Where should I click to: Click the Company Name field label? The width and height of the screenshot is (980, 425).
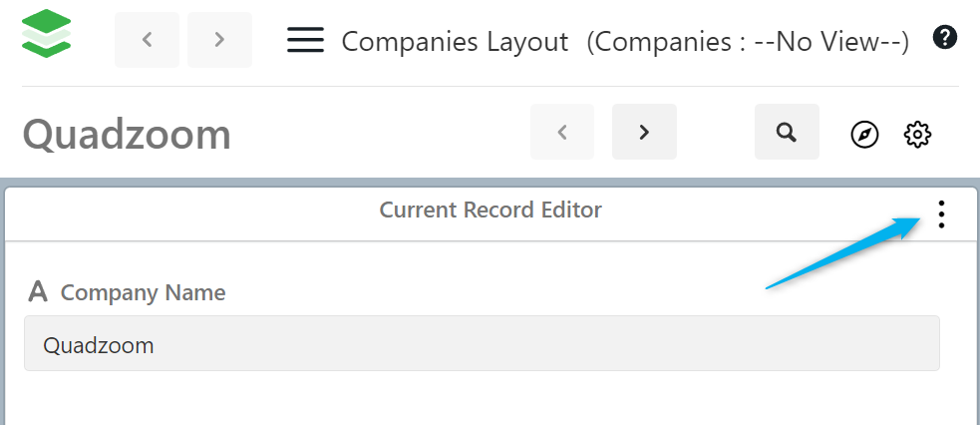(143, 293)
